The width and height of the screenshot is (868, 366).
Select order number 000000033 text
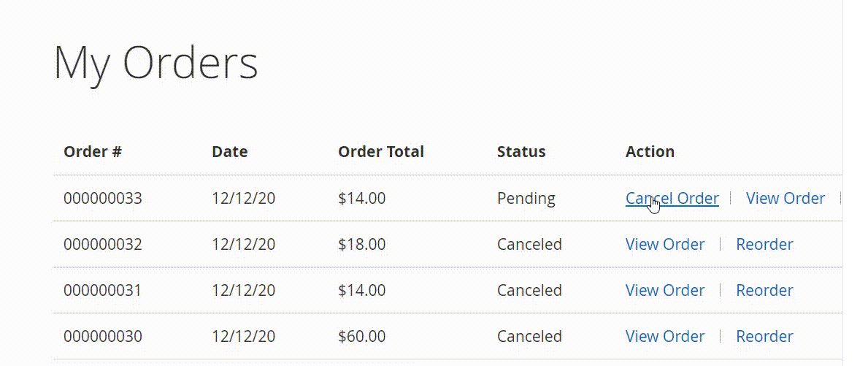point(103,198)
